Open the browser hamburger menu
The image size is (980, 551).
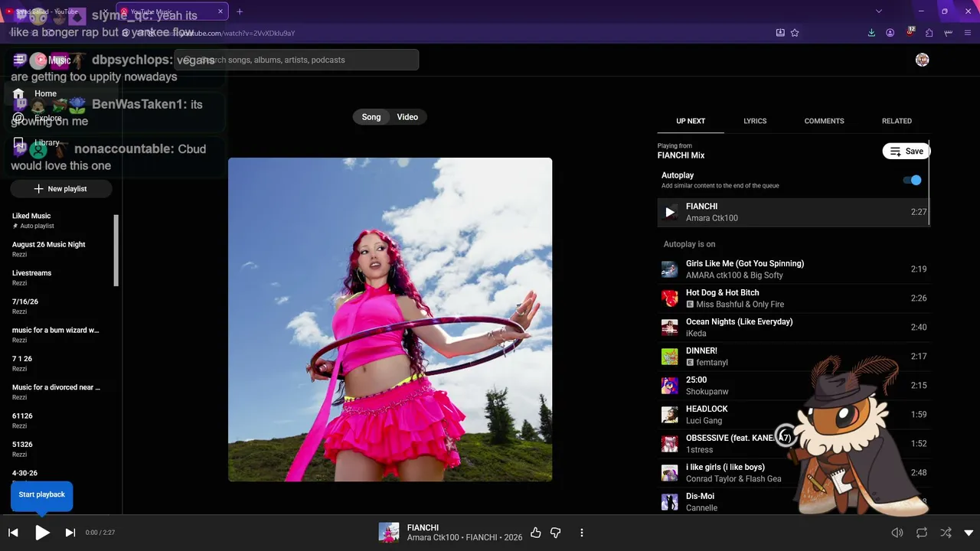[x=969, y=33]
